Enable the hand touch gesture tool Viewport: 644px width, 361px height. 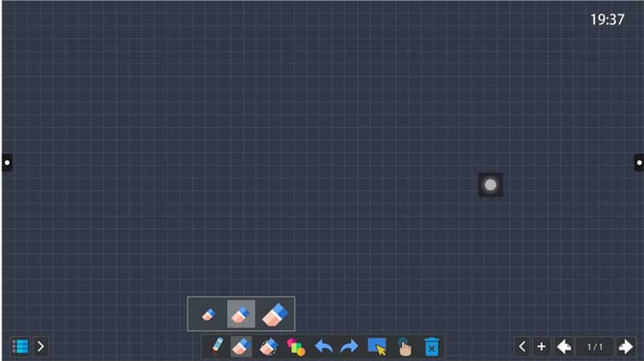pos(404,347)
